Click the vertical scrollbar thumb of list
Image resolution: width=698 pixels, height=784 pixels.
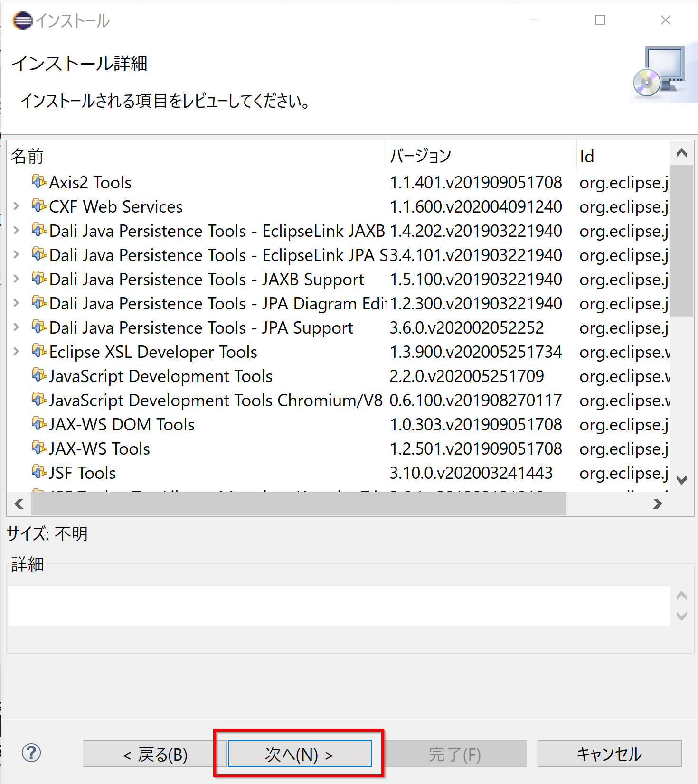682,241
